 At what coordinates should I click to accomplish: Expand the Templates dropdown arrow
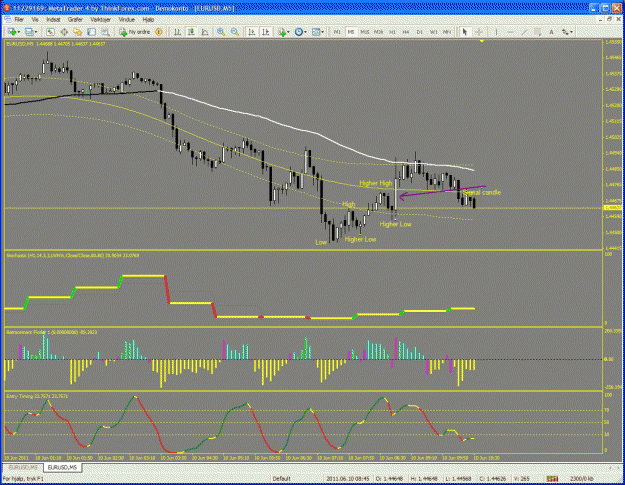click(x=322, y=32)
